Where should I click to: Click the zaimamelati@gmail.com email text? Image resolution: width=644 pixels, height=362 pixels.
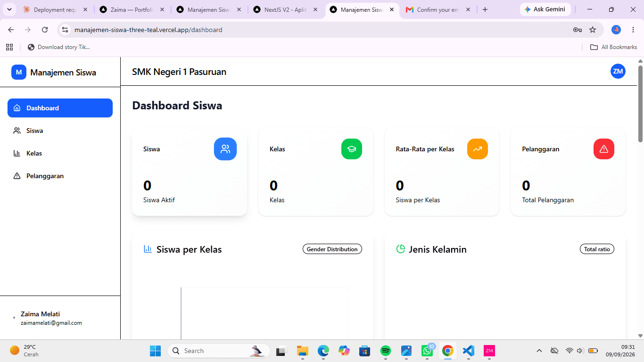51,323
